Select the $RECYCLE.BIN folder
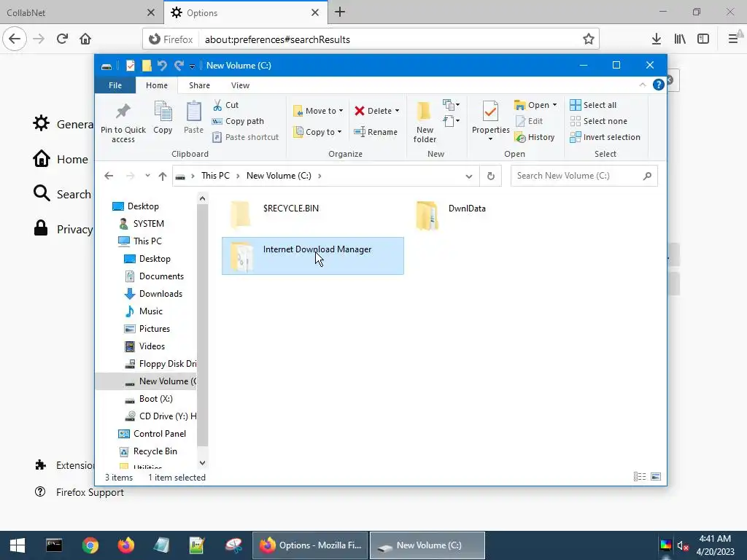The image size is (747, 560). click(312, 215)
